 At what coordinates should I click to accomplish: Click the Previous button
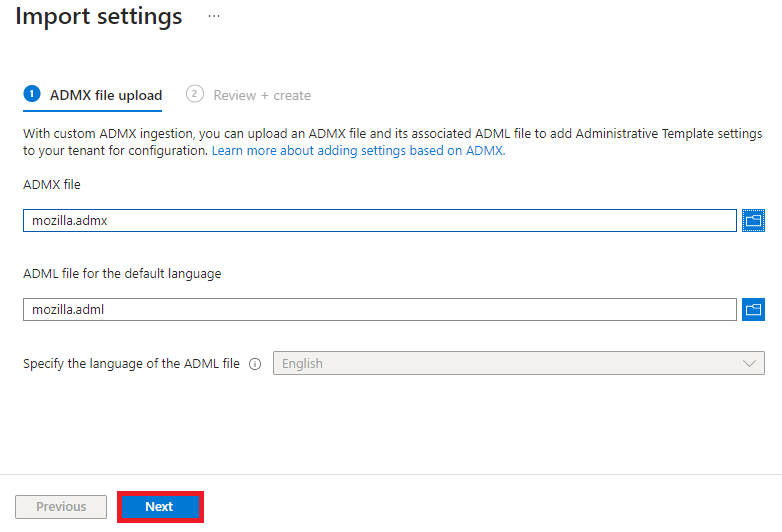click(x=61, y=507)
